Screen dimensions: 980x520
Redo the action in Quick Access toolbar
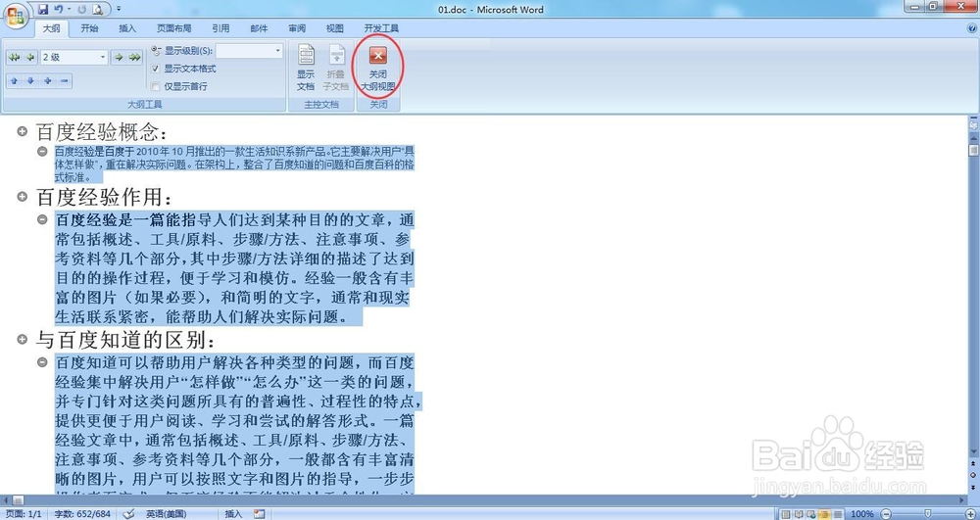coord(82,10)
